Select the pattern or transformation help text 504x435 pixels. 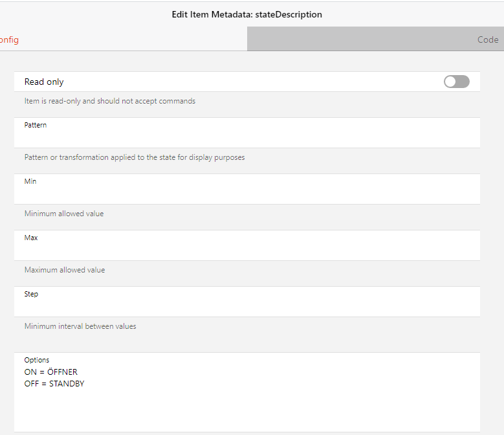(x=135, y=157)
